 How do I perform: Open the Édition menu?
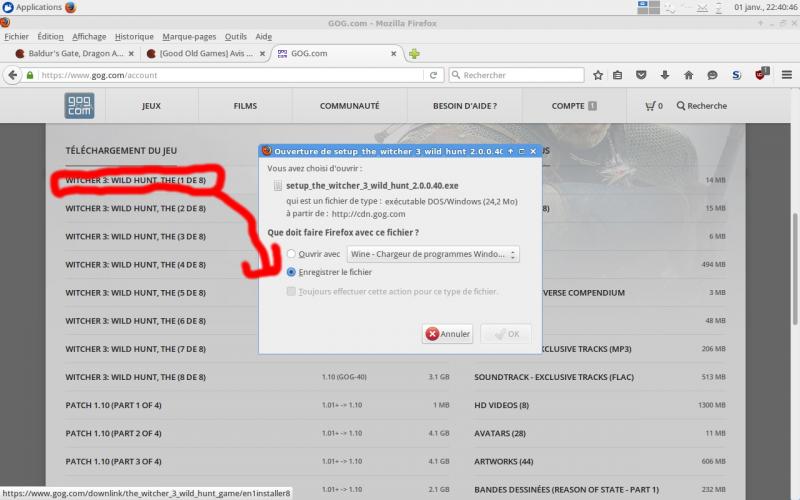coord(51,36)
